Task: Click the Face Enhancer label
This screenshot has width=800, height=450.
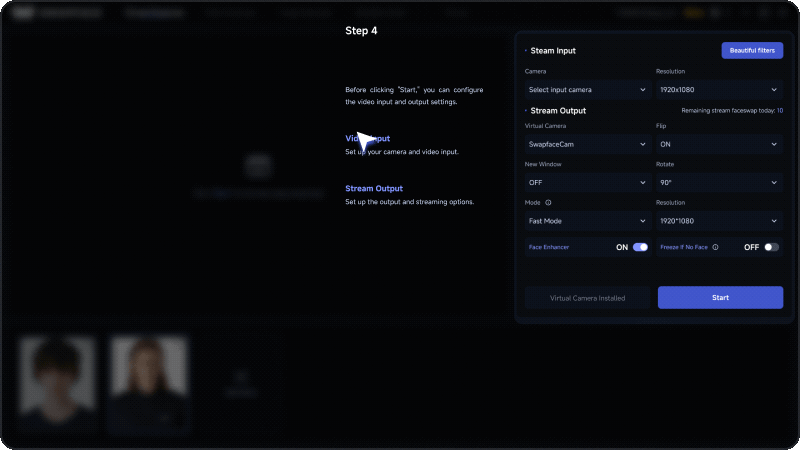Action: pyautogui.click(x=548, y=247)
